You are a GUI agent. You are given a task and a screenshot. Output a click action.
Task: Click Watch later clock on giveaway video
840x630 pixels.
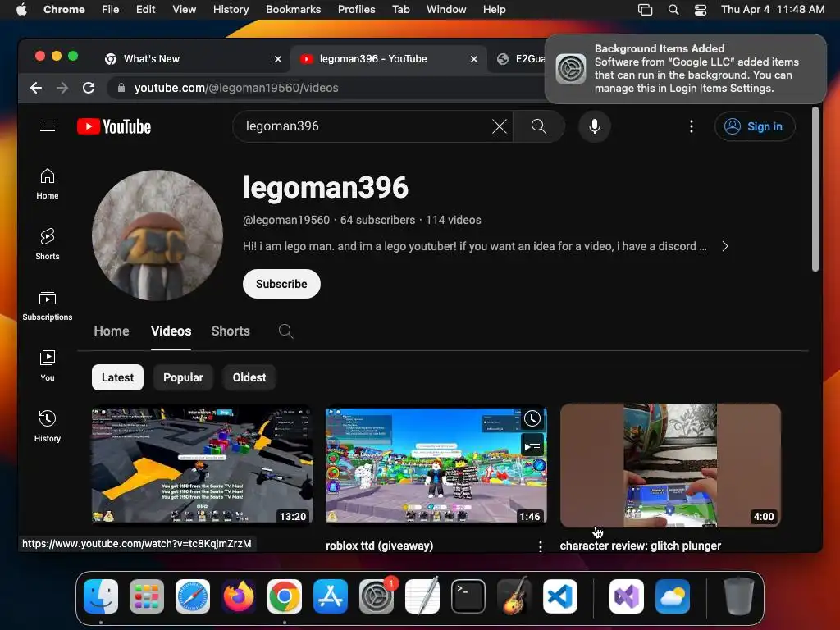click(532, 418)
